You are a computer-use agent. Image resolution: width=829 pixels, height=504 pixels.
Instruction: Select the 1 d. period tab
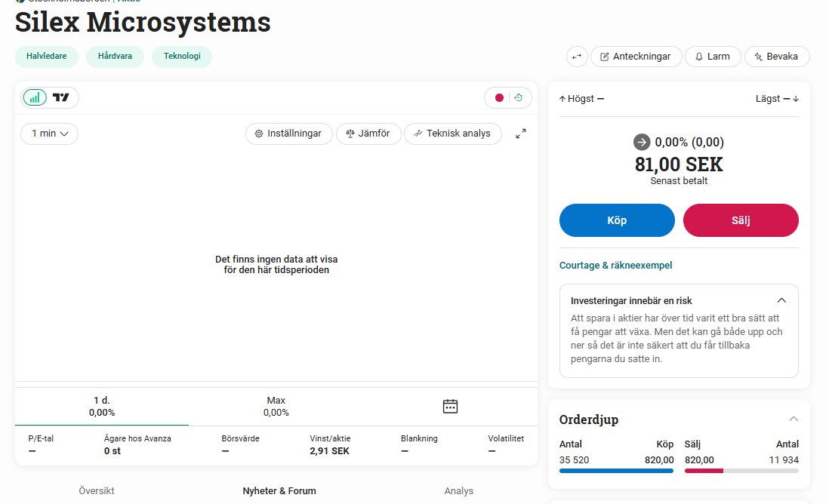coord(101,406)
